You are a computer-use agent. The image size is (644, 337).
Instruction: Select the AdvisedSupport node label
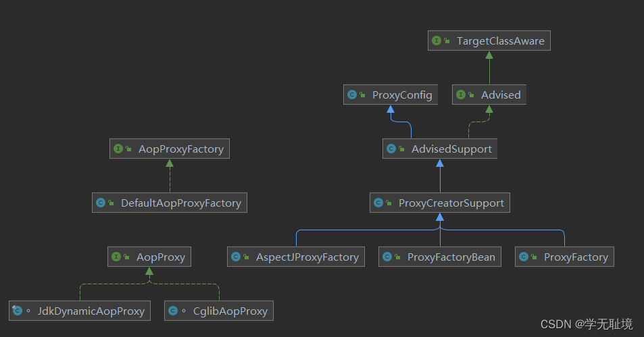(452, 149)
